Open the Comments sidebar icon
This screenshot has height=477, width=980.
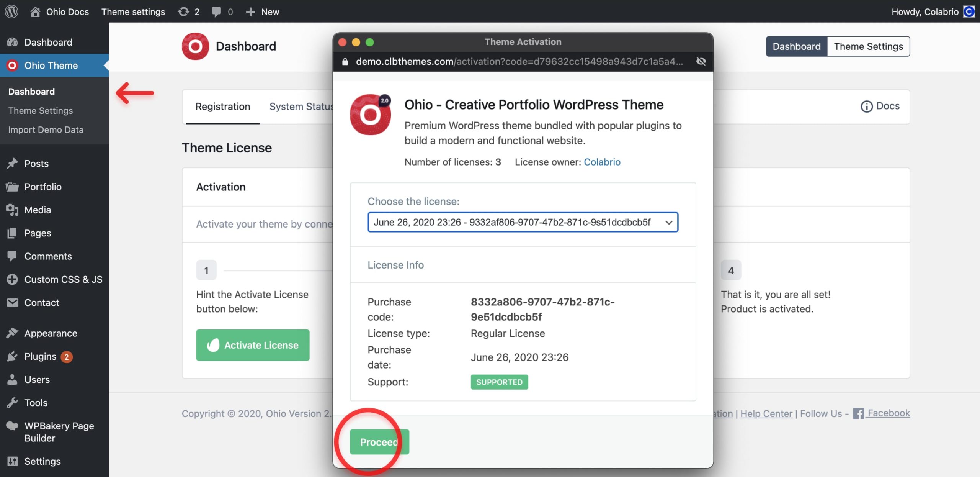point(12,256)
